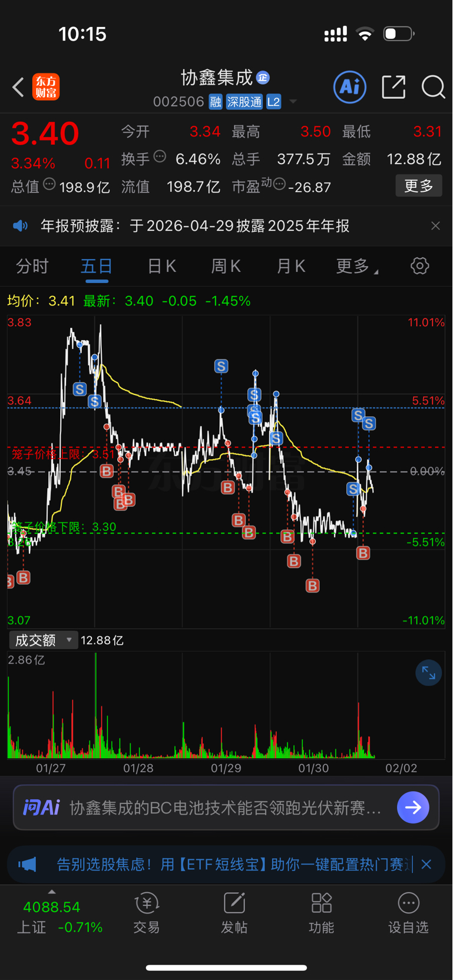
Task: Open chart settings gear icon
Action: (x=419, y=266)
